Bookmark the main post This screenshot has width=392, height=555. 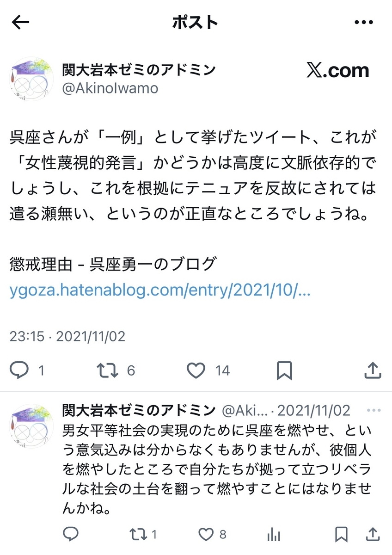coord(284,370)
